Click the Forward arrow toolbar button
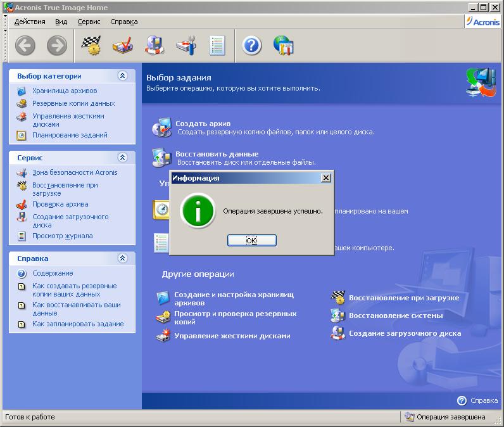Screen dimensions: 504x427 click(x=57, y=46)
